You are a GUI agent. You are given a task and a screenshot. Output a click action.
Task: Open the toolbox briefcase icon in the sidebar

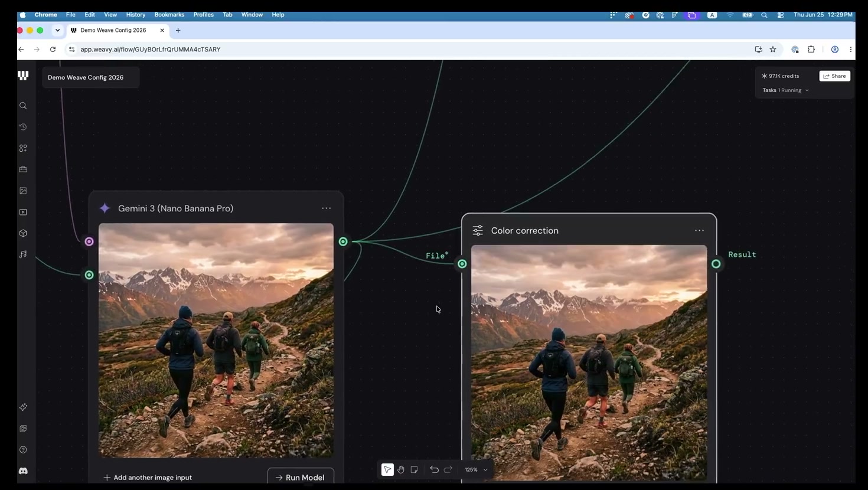(x=23, y=169)
